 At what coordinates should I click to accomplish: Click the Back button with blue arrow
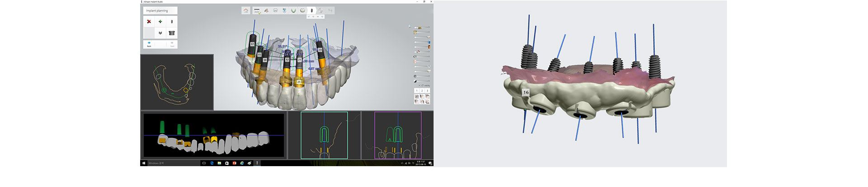[x=149, y=44]
